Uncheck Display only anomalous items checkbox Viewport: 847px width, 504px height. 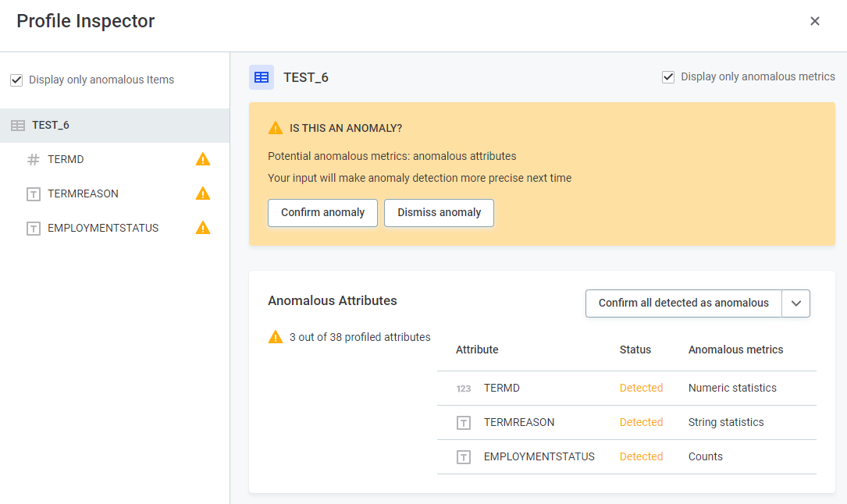click(x=16, y=80)
